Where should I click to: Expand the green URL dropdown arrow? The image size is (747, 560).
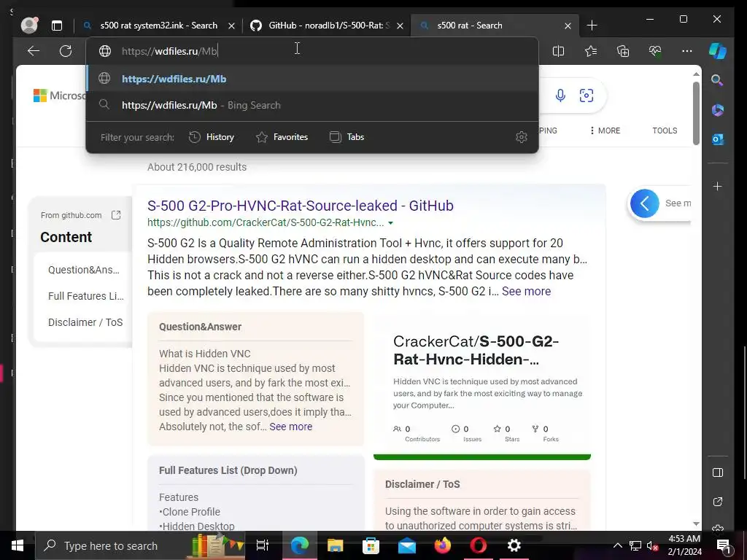coord(391,223)
